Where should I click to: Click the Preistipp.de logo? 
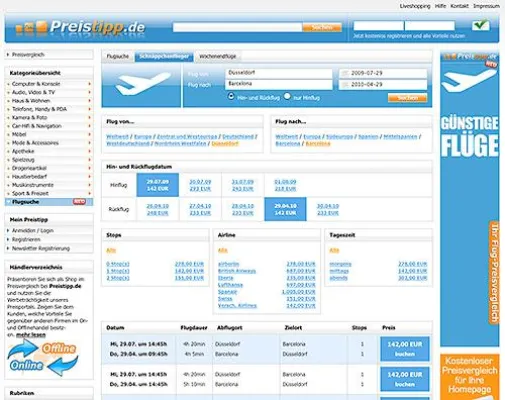coord(80,27)
